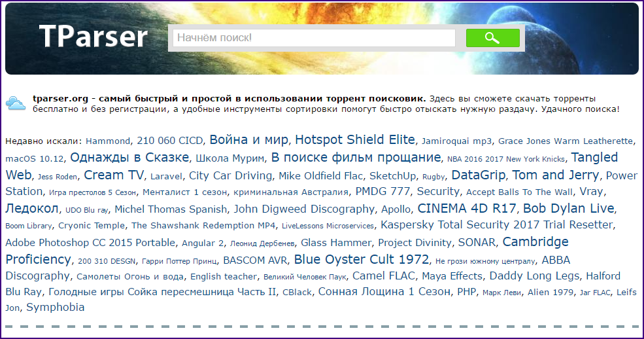Open the 'Rugby' link
This screenshot has width=644, height=339.
point(433,177)
